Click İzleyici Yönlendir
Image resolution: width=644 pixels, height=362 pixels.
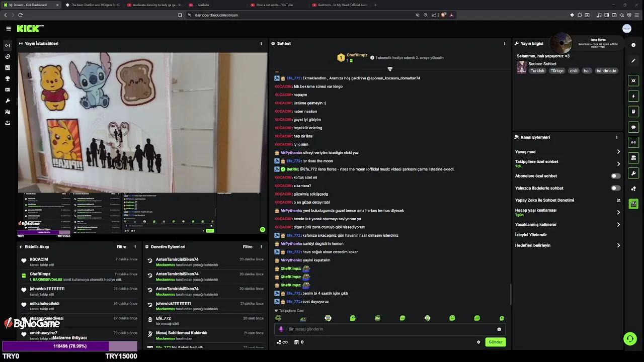(531, 235)
